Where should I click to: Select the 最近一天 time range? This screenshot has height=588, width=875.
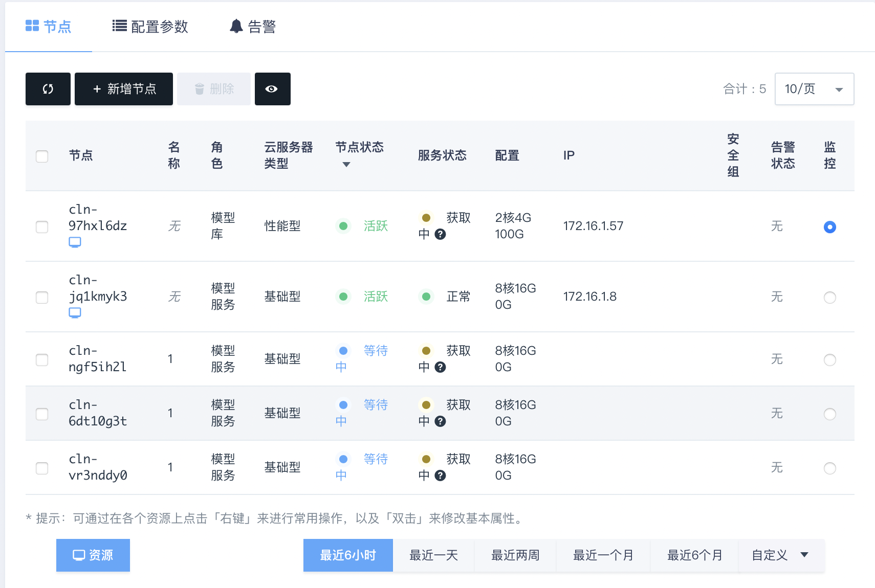[434, 555]
